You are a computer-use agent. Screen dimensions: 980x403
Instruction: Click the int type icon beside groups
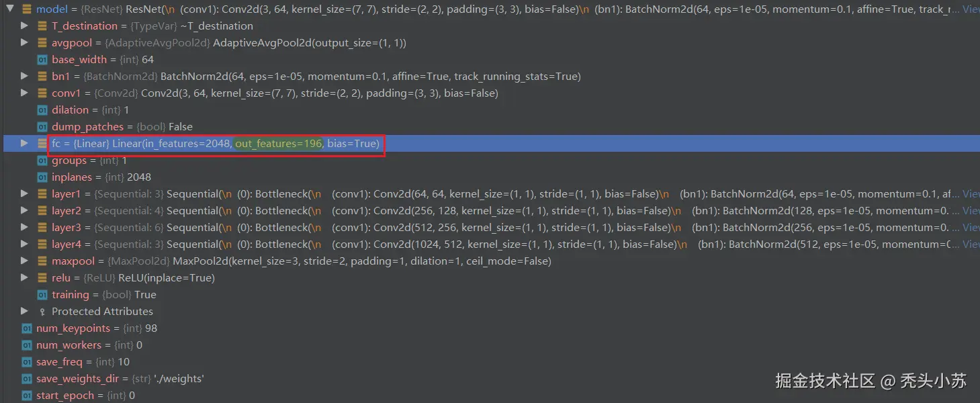click(42, 161)
